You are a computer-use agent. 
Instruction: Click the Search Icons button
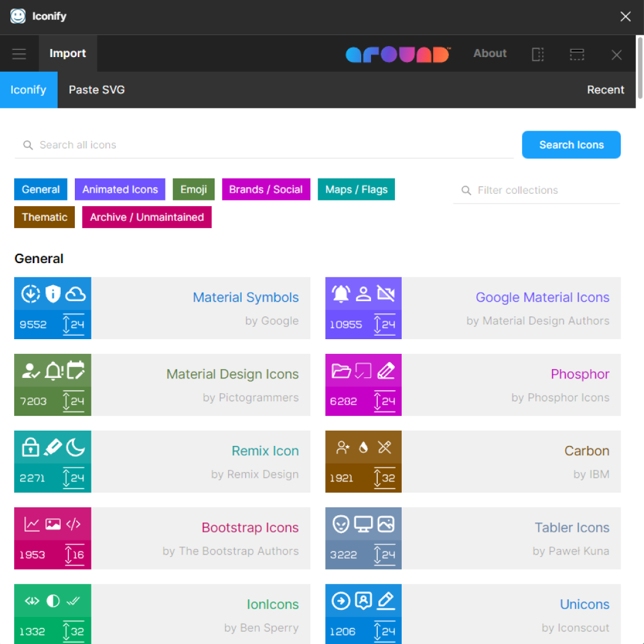click(x=571, y=145)
